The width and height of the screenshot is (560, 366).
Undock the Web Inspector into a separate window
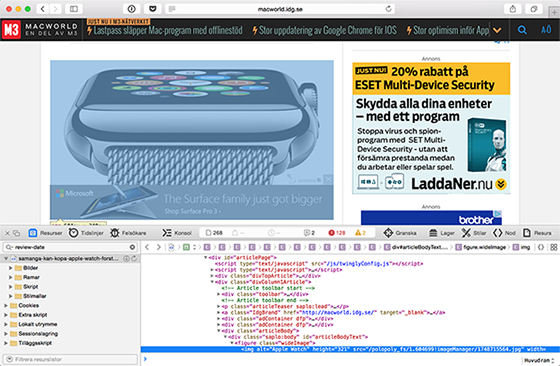click(x=16, y=233)
